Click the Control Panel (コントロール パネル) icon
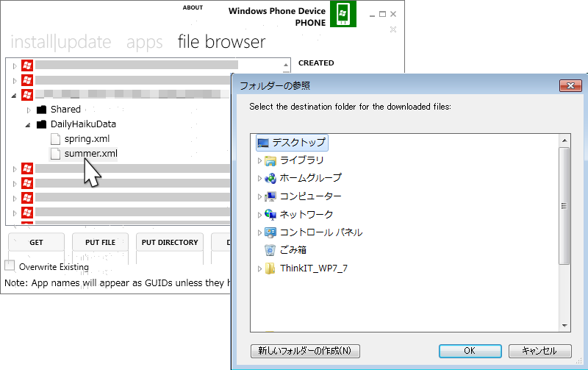This screenshot has height=370, width=588. pos(270,232)
